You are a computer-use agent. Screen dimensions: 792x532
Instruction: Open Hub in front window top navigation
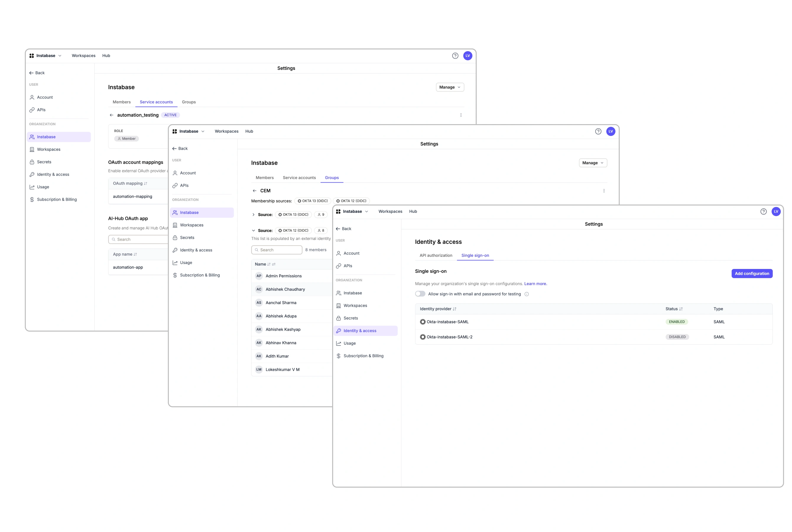413,211
